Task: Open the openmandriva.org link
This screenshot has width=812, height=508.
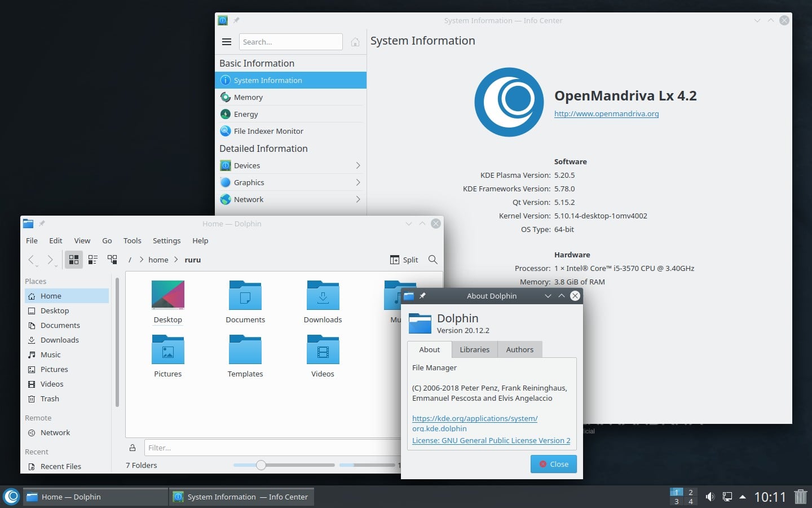Action: point(606,113)
